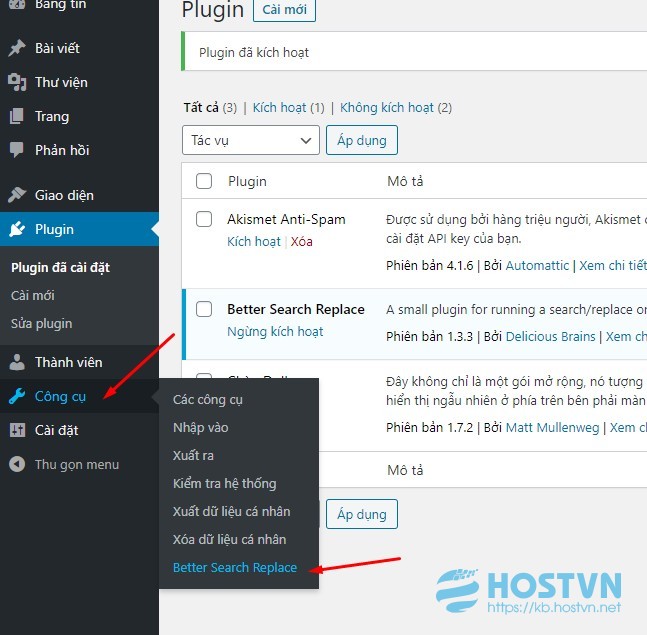Check the Better Search Replace checkbox

(x=204, y=309)
